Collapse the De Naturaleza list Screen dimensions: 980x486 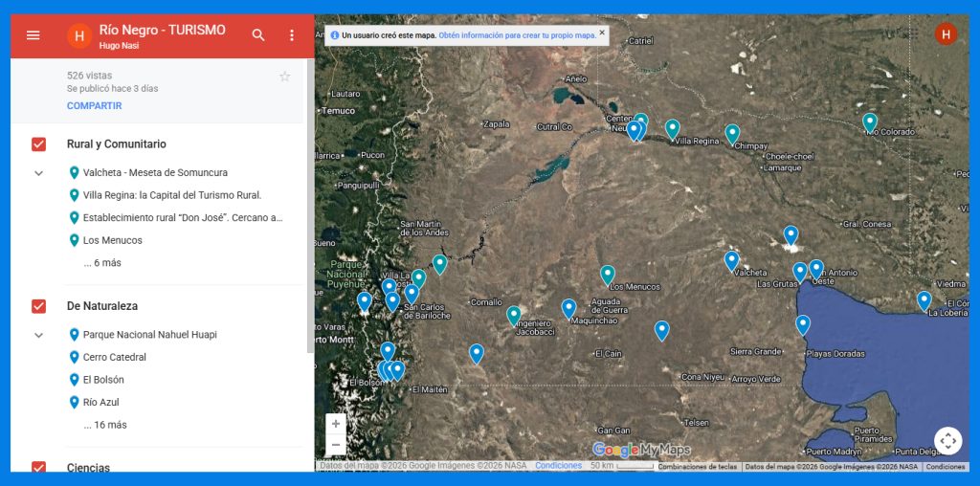coord(39,335)
